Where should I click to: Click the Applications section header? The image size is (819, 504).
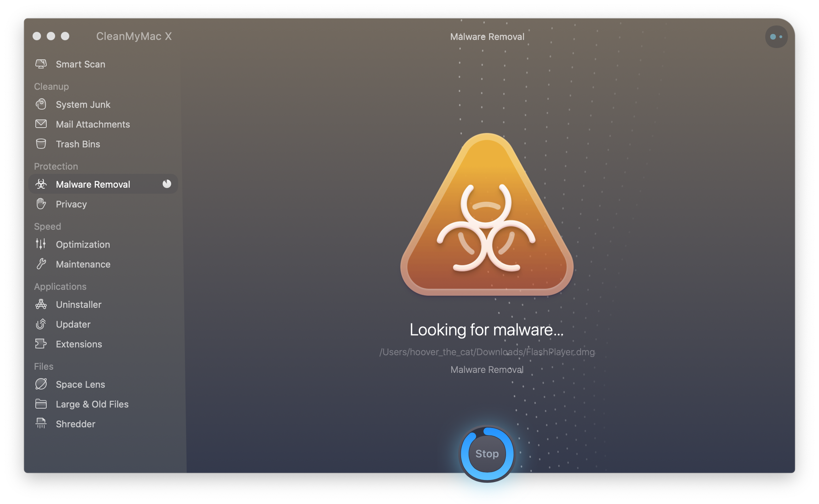coord(60,287)
